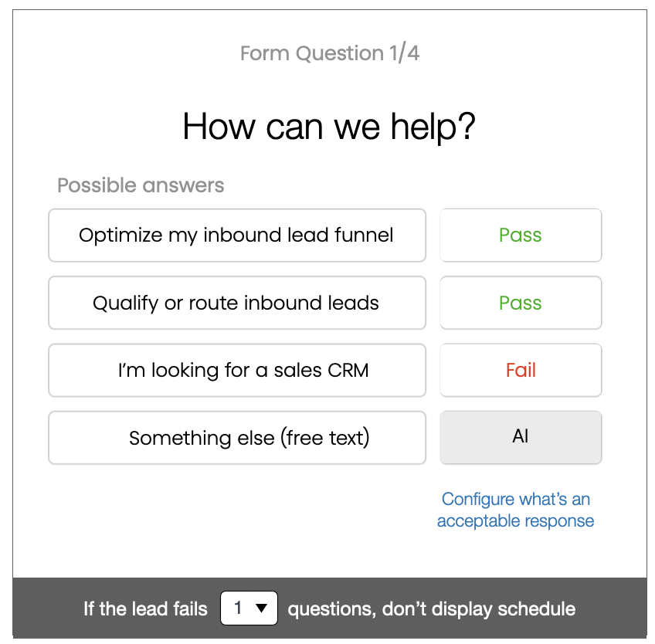The image size is (655, 644).
Task: Click the 'Form Question 1/4' step header
Action: click(x=330, y=53)
